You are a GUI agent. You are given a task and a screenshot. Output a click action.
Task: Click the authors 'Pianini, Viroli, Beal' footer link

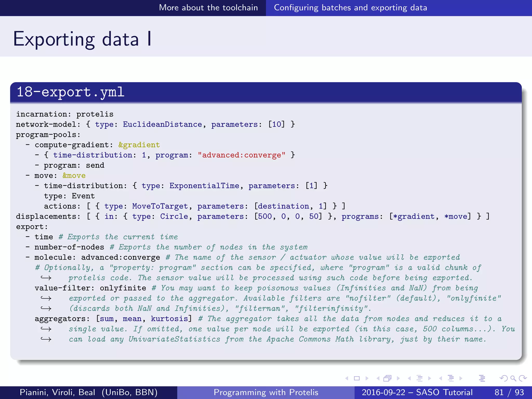[89, 392]
